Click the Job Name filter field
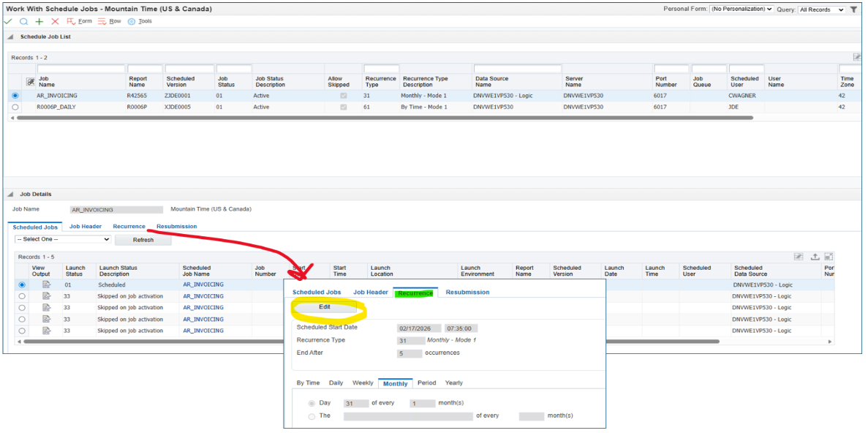This screenshot has width=868, height=433. [x=80, y=69]
